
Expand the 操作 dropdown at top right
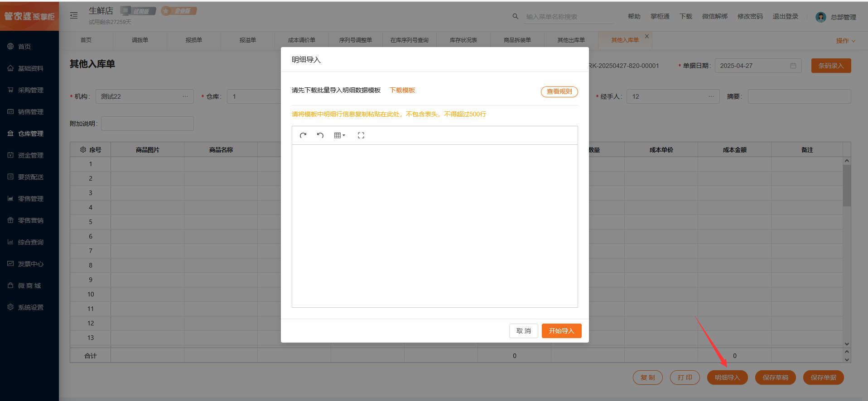(x=845, y=41)
